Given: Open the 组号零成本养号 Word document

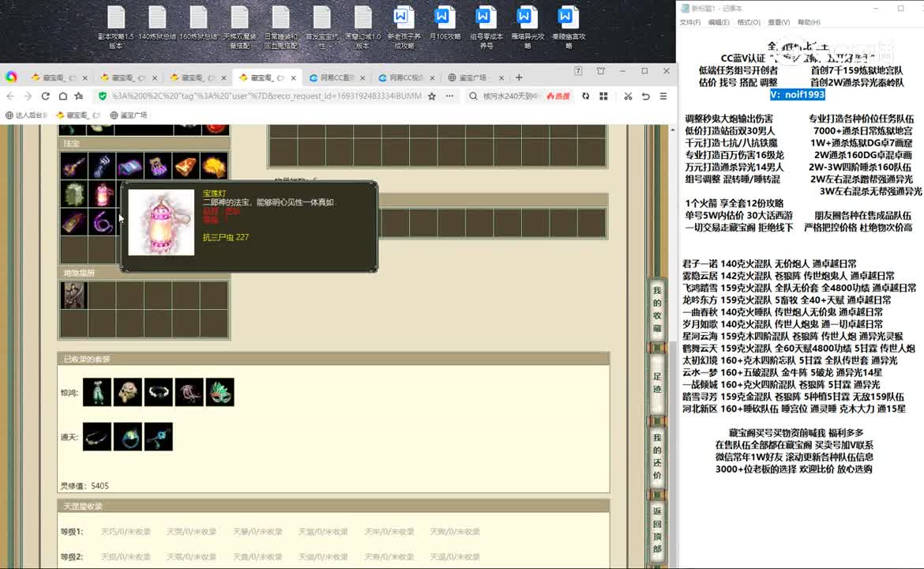Looking at the screenshot, I should pyautogui.click(x=486, y=27).
